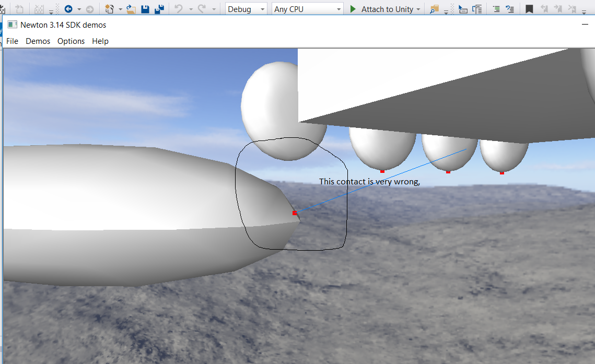Toggle the bookmark icon in toolbar

click(x=529, y=9)
